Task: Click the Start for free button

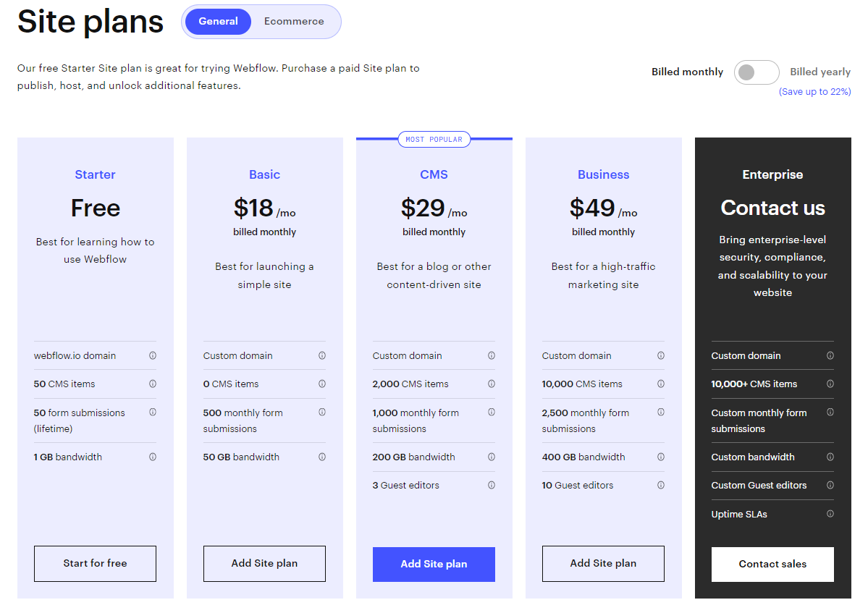Action: click(95, 563)
